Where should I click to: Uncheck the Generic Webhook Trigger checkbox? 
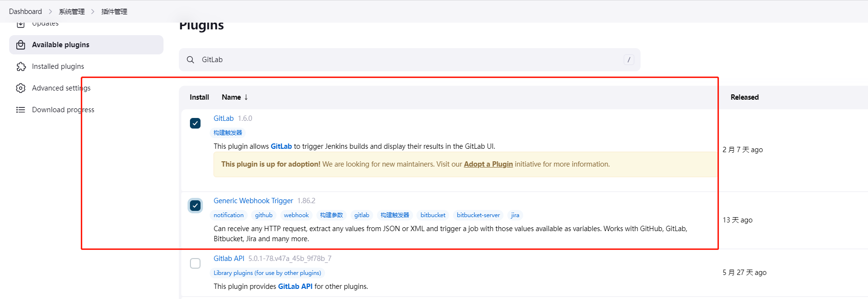click(195, 206)
